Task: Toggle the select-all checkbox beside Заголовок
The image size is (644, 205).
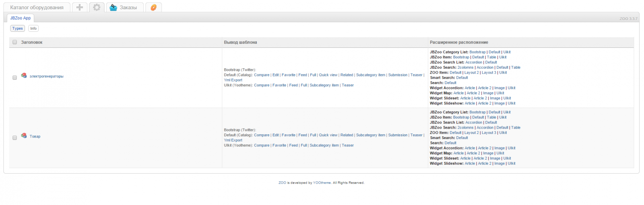Action: tap(15, 42)
